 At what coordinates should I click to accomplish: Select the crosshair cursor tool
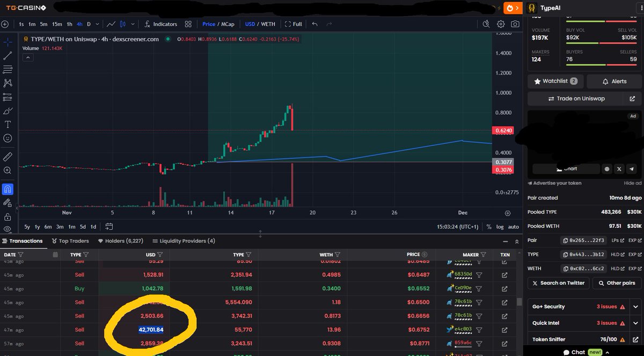click(8, 42)
